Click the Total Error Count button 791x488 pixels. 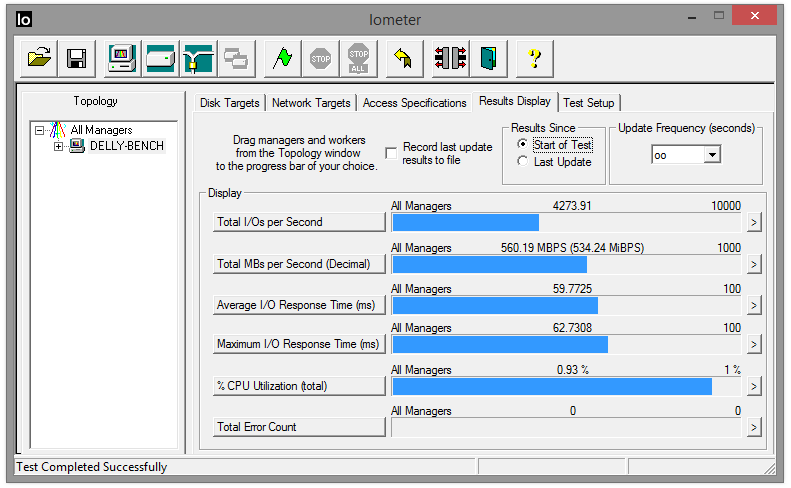(299, 427)
